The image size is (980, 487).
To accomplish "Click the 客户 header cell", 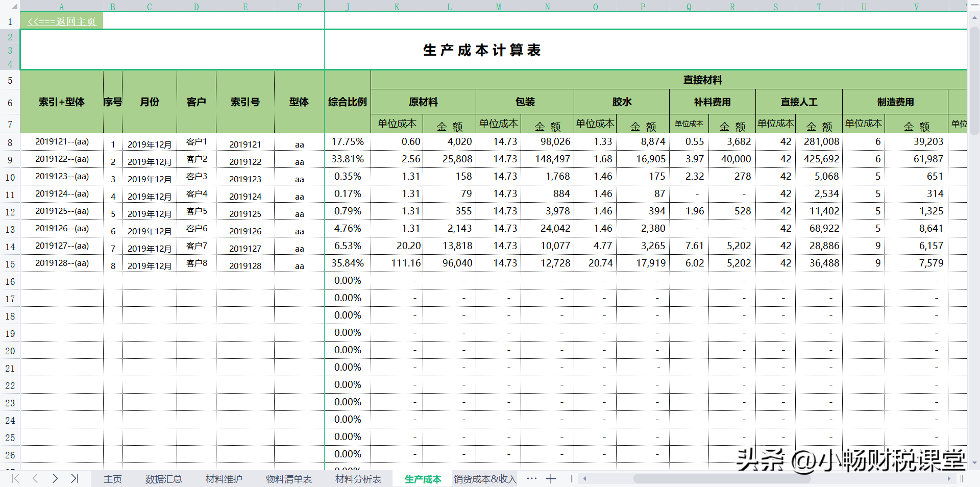I will 197,102.
